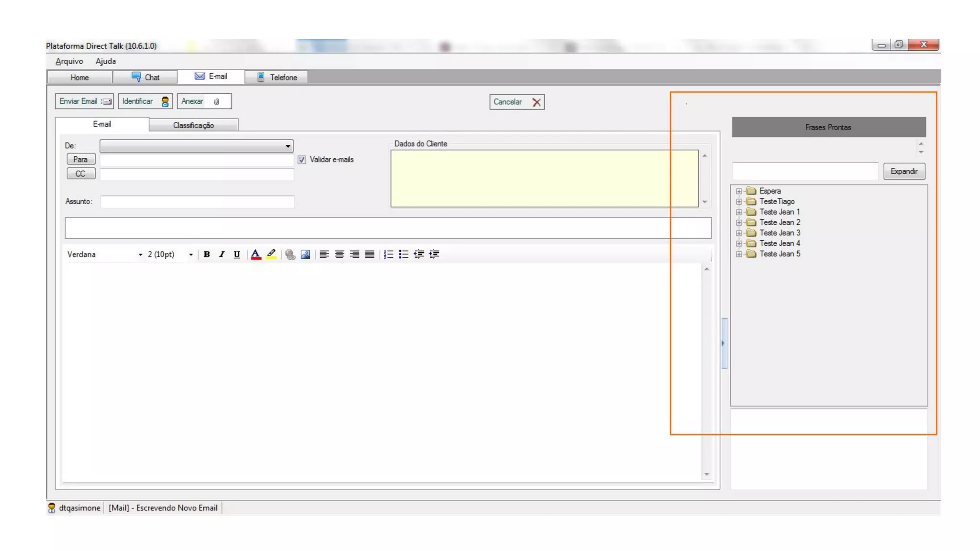
Task: Open the font size dropdown
Action: (x=191, y=255)
